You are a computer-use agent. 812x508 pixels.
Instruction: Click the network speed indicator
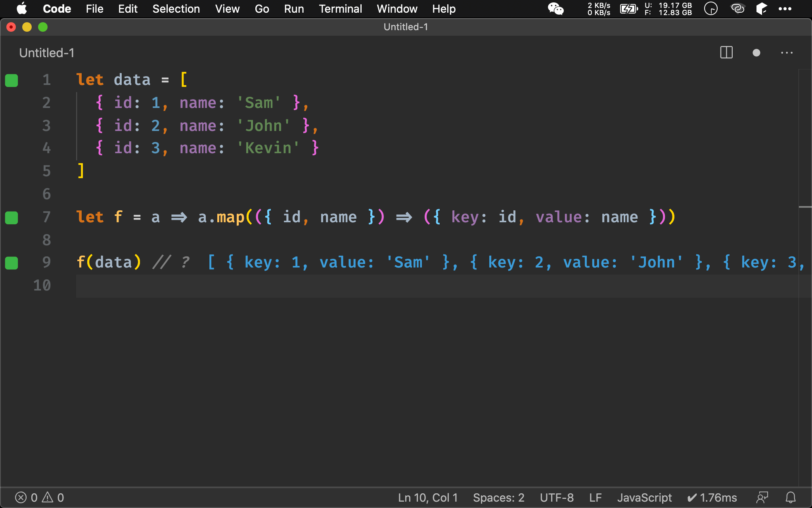[599, 9]
